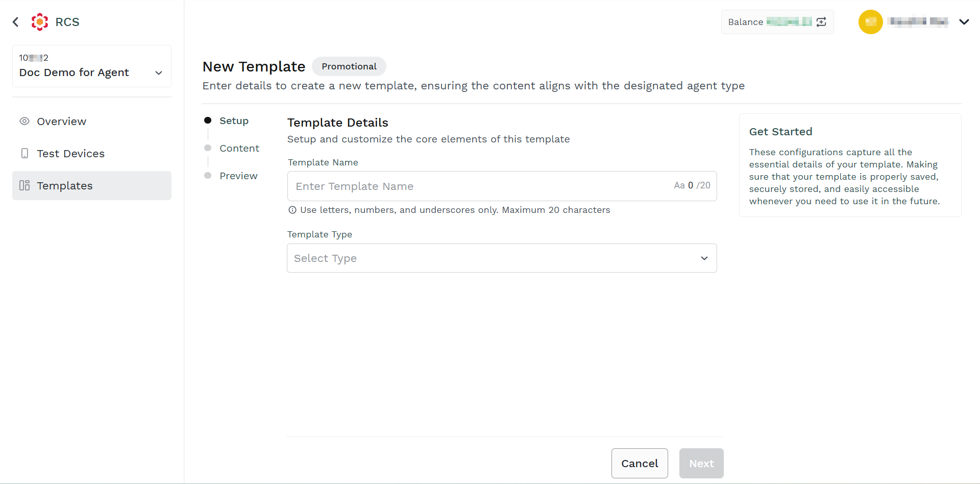Select the Preview step bullet

[208, 176]
